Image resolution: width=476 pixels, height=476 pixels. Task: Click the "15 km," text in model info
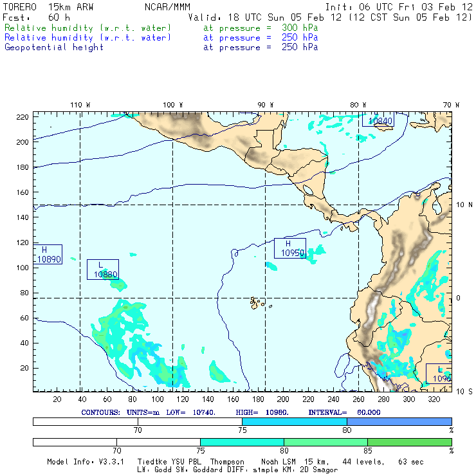click(x=317, y=462)
